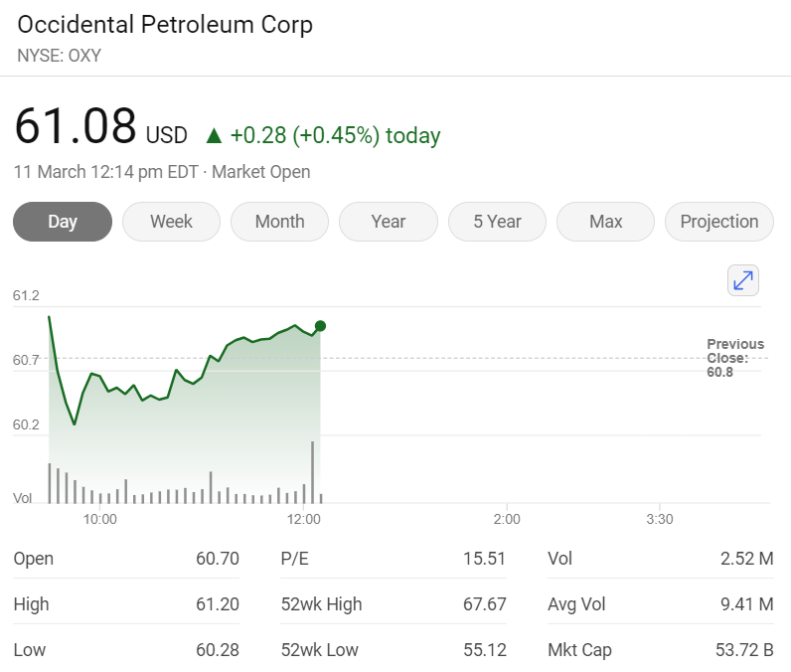Click the tallest volume bar near noon

click(x=313, y=472)
